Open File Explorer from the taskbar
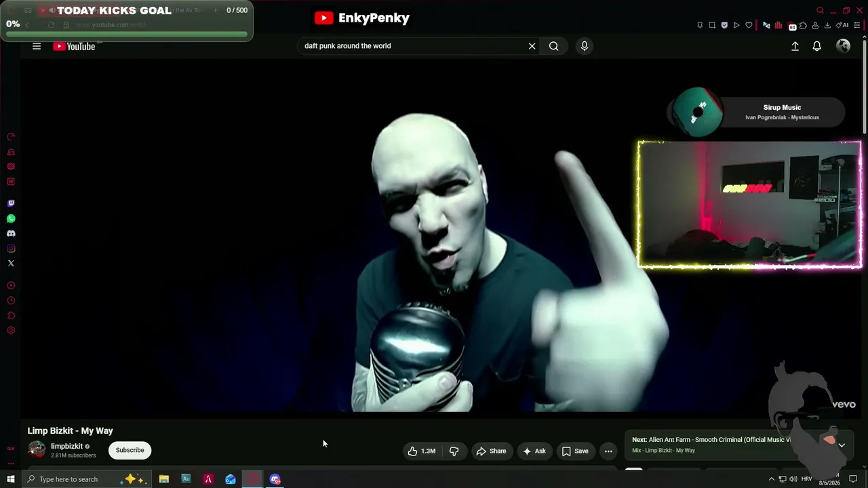This screenshot has height=488, width=868. 164,479
